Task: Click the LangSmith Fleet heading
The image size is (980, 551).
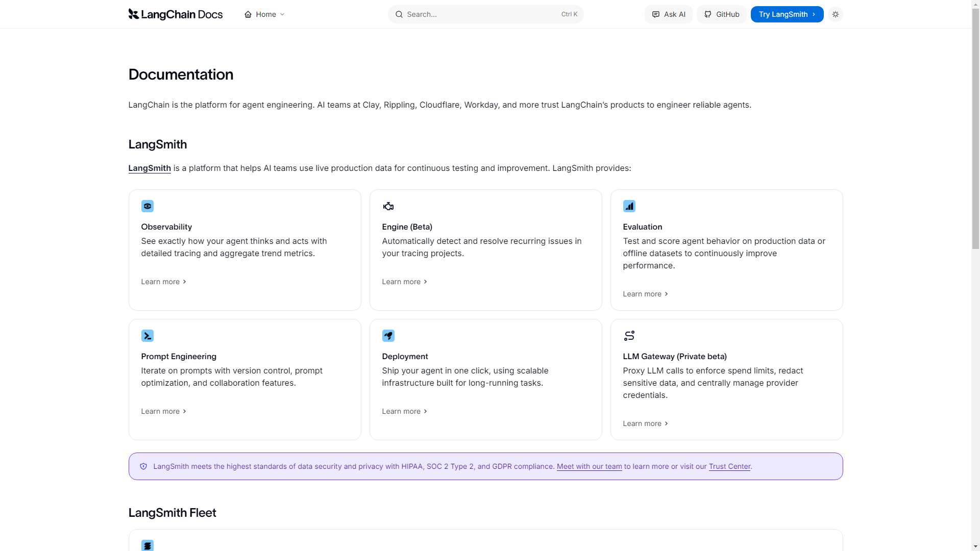Action: point(172,513)
